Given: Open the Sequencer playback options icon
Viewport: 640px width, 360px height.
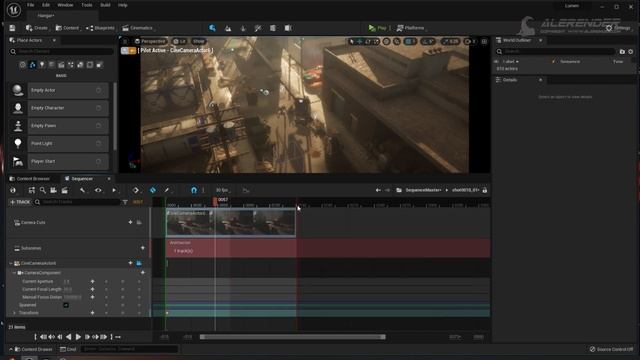Looking at the screenshot, I should [x=114, y=190].
